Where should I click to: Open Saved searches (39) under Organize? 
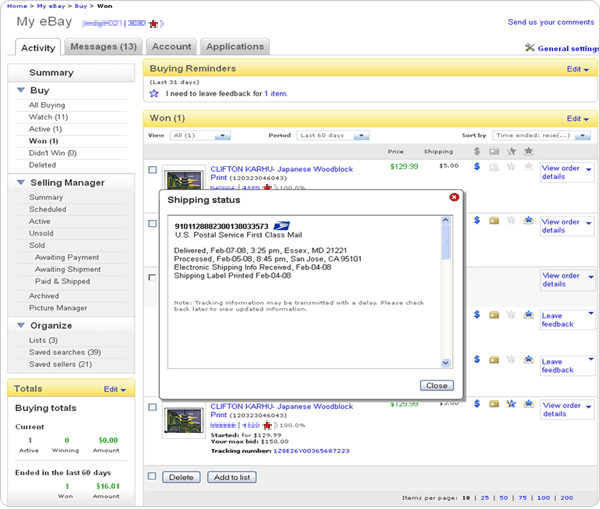65,352
